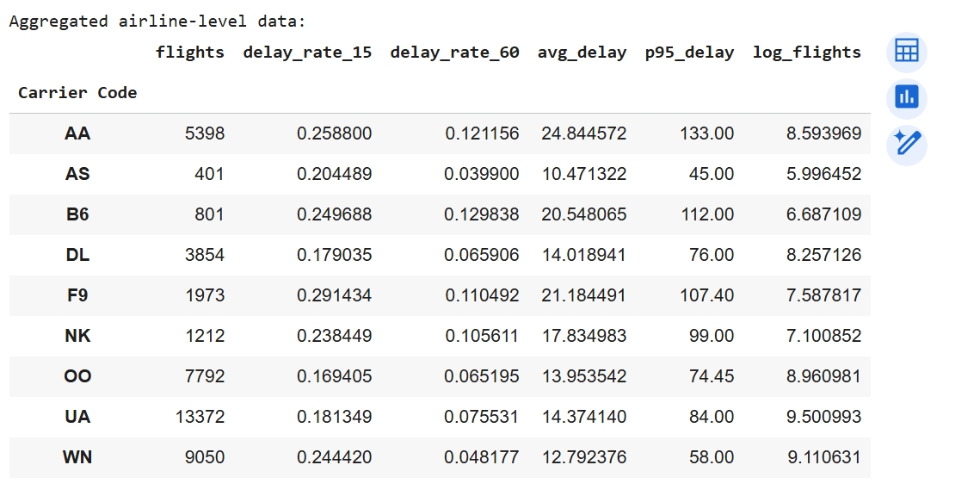Sort the delay_rate_60 column header

(454, 53)
